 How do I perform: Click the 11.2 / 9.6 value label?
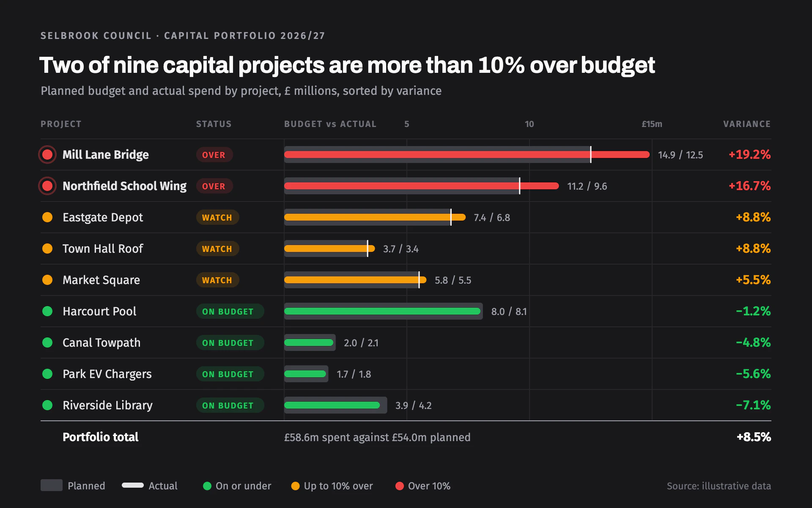point(587,186)
